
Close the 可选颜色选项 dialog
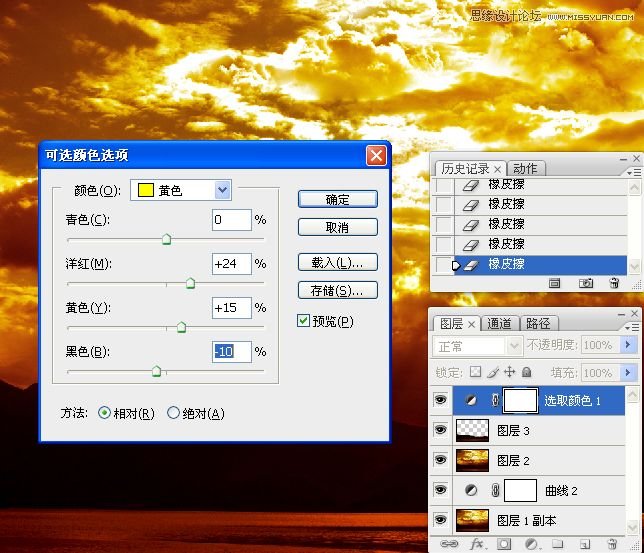click(x=376, y=155)
